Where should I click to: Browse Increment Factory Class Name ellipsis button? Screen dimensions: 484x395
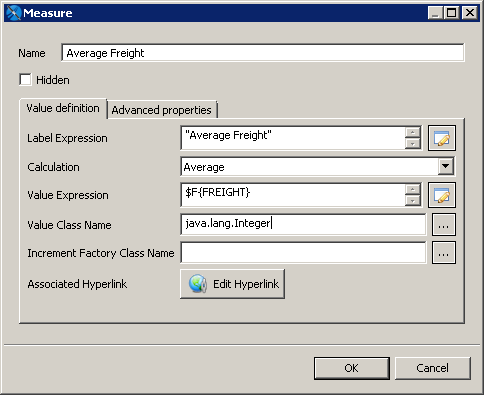pyautogui.click(x=443, y=253)
